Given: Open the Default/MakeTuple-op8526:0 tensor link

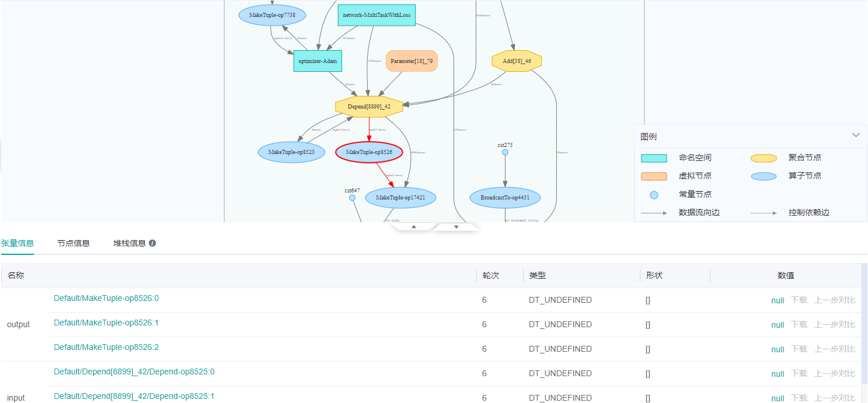Looking at the screenshot, I should (106, 298).
